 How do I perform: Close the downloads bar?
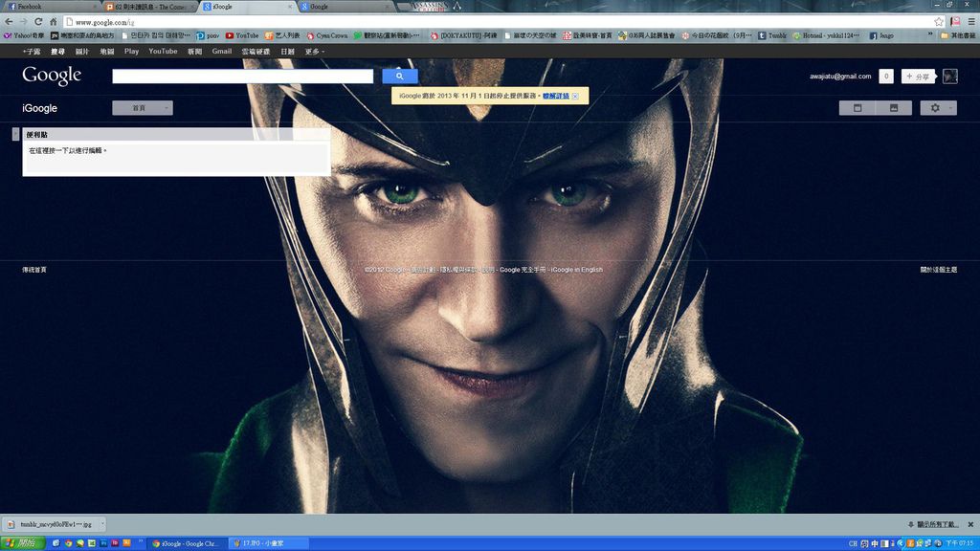pyautogui.click(x=970, y=525)
